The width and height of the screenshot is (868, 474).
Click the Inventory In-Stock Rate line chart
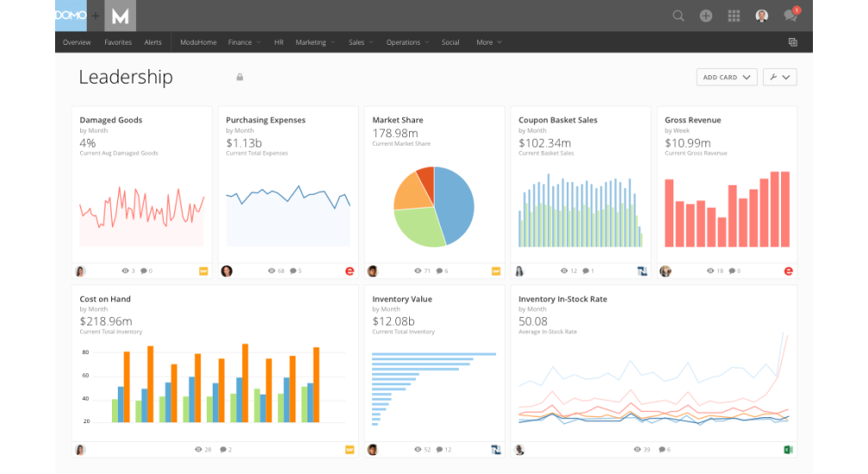pos(654,378)
